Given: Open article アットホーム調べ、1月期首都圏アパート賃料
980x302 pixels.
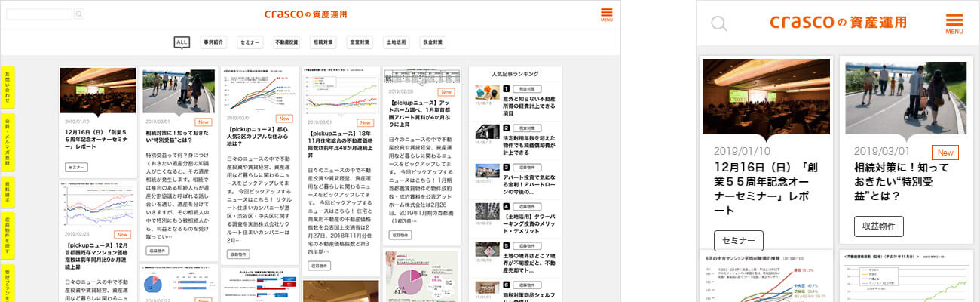Looking at the screenshot, I should 421,114.
